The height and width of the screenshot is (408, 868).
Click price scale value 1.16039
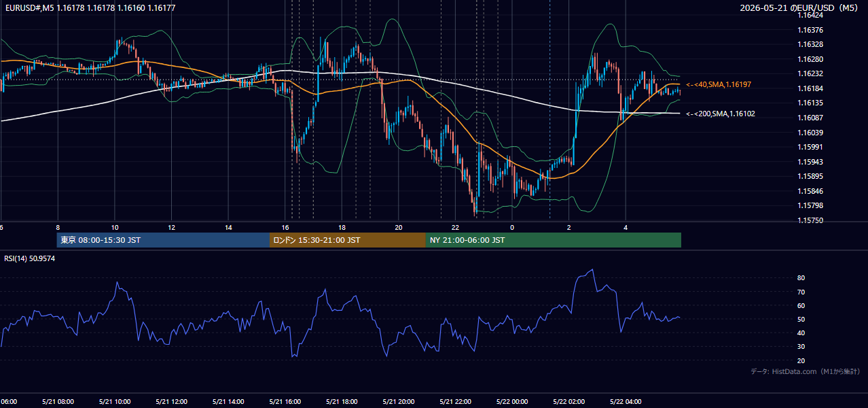click(x=810, y=133)
